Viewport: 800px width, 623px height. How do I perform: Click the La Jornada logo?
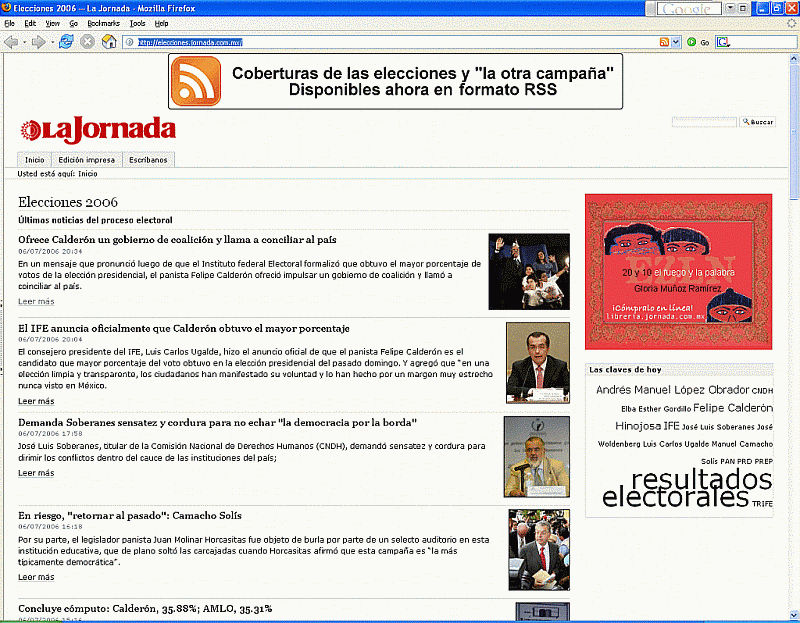(98, 130)
